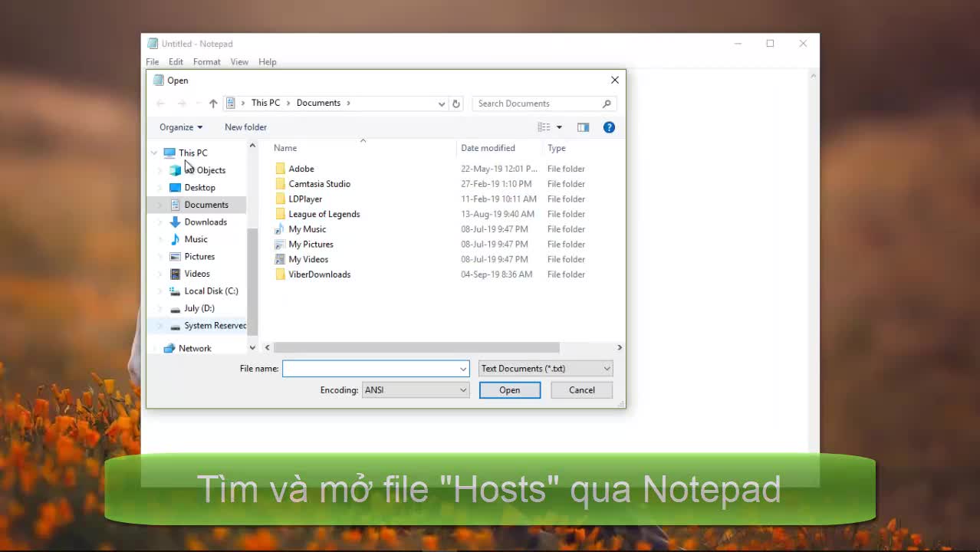Close the Open dialog with X
Image resolution: width=980 pixels, height=552 pixels.
coord(614,80)
